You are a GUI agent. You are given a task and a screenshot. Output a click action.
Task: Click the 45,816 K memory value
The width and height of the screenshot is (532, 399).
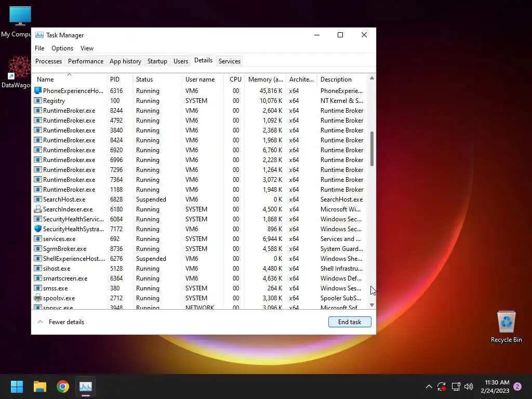[271, 90]
